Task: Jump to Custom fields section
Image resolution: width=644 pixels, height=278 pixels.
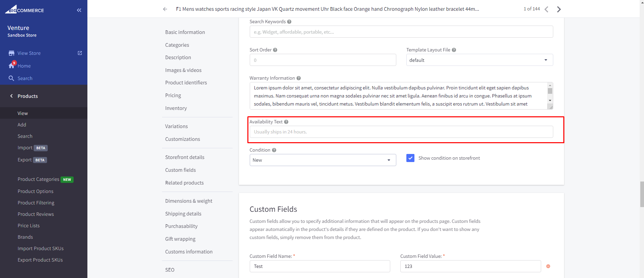Action: click(180, 170)
